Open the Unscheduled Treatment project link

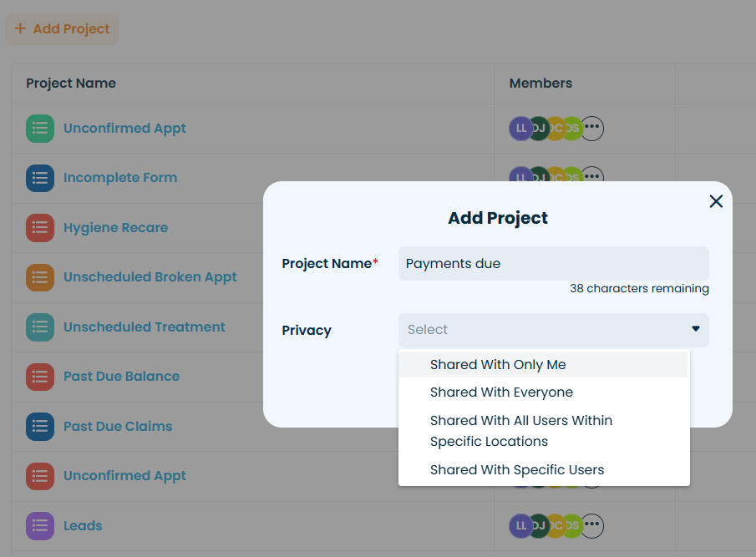pos(145,327)
